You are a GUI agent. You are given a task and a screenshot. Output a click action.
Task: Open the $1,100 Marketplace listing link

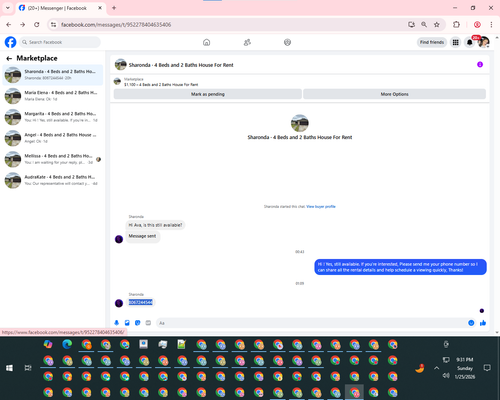coord(161,85)
